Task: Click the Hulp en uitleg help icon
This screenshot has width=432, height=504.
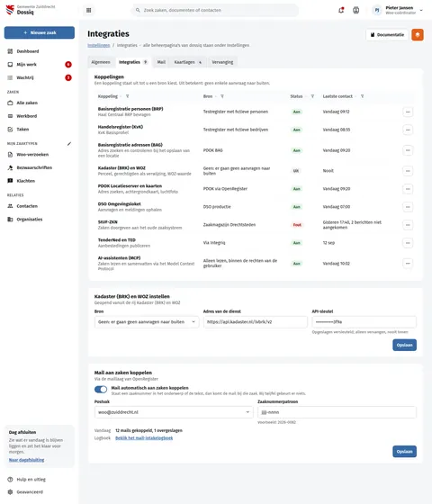Action: 10,479
